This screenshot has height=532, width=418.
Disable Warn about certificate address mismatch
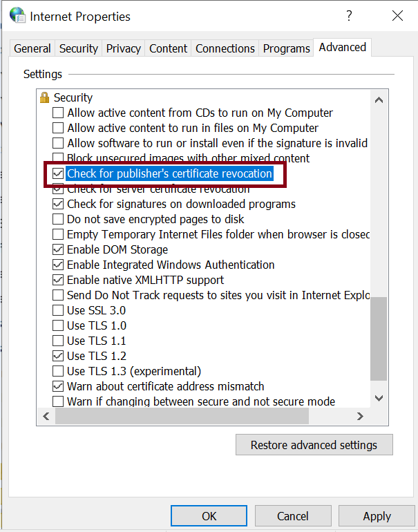[x=59, y=386]
